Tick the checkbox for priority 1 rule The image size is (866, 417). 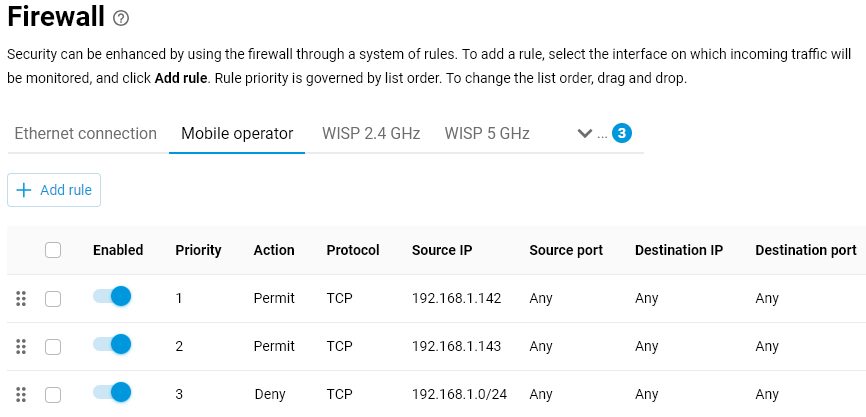pyautogui.click(x=53, y=298)
